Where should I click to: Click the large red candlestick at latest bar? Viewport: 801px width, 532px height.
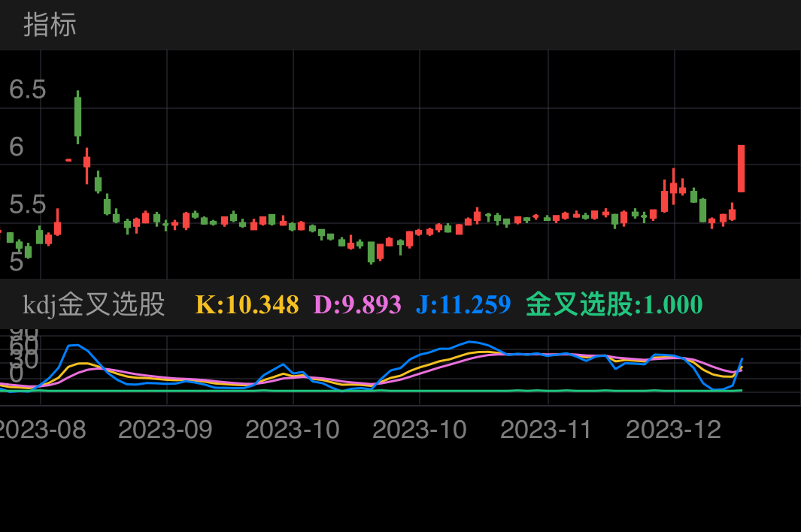pyautogui.click(x=741, y=168)
